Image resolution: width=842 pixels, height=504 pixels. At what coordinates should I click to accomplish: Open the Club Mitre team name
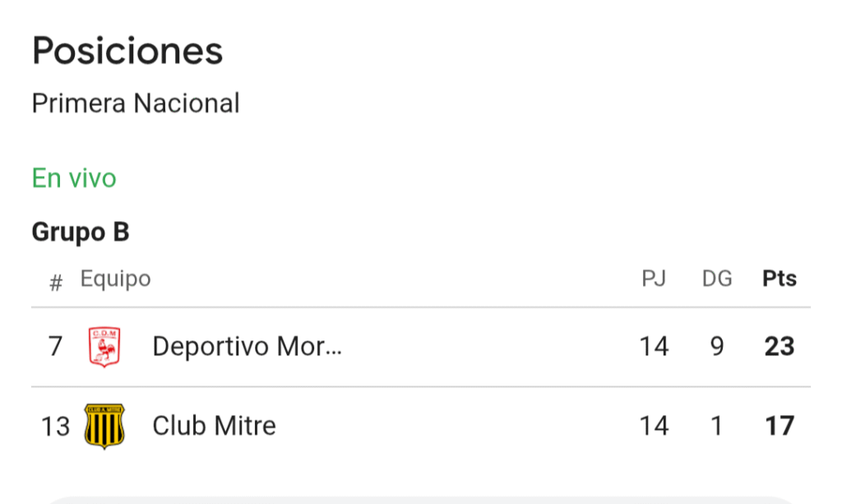click(214, 426)
